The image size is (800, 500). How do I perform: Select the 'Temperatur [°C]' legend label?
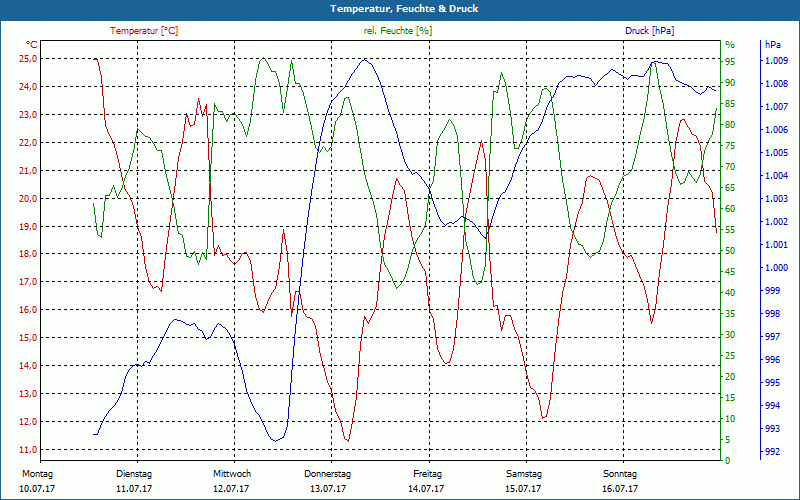[x=144, y=31]
